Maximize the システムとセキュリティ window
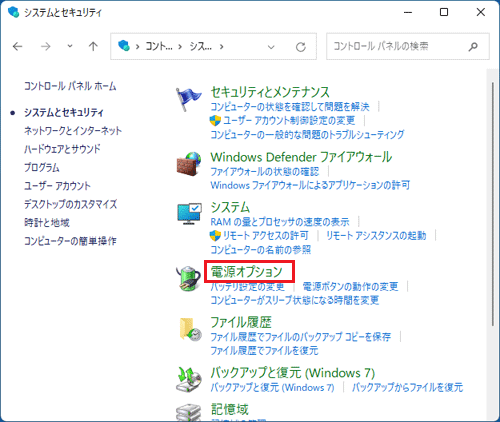The image size is (500, 422). (x=444, y=12)
